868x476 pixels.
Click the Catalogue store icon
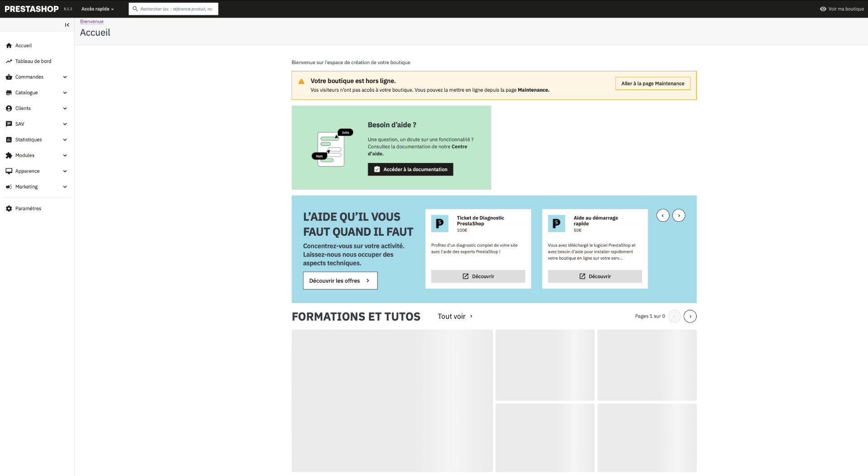9,93
